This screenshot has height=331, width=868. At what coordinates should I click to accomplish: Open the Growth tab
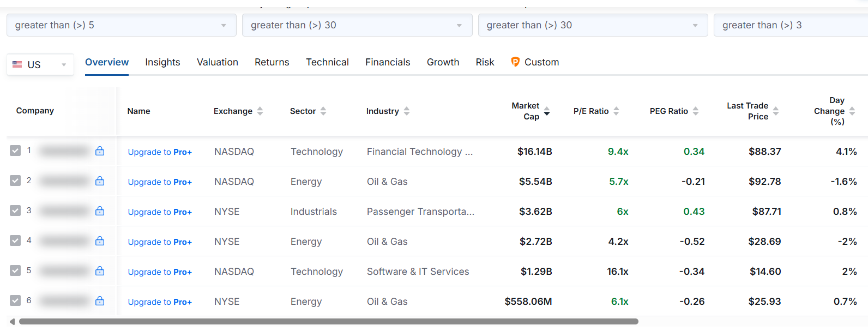click(x=443, y=62)
